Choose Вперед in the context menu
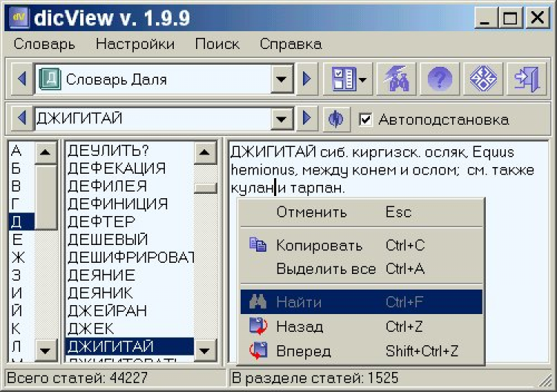The image size is (557, 392). coord(361,351)
